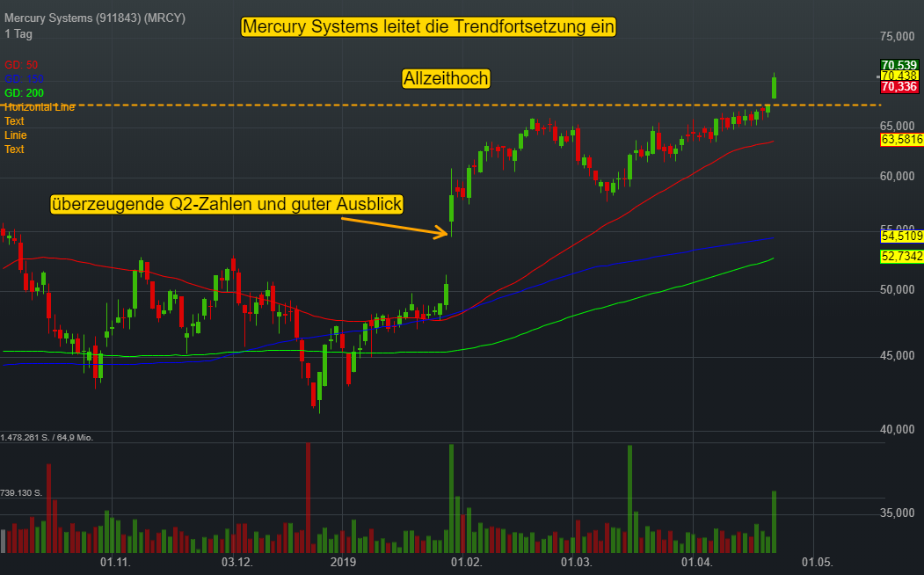Click the '2019' date axis label

[343, 562]
